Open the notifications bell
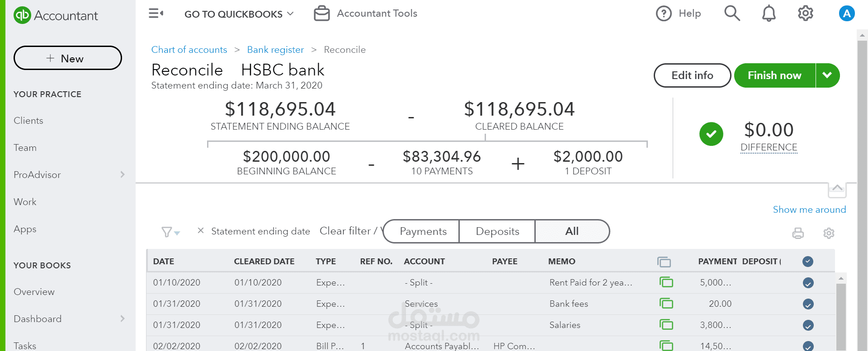868x351 pixels. 769,14
